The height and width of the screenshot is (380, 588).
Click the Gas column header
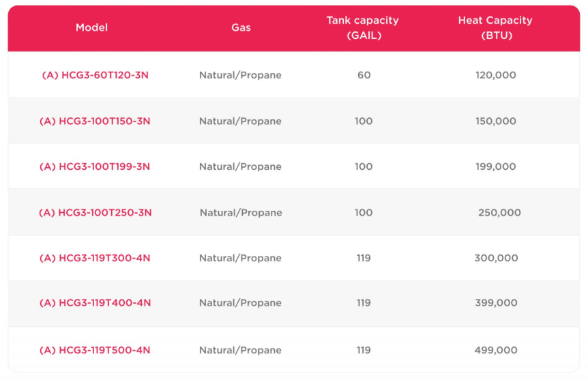click(241, 28)
